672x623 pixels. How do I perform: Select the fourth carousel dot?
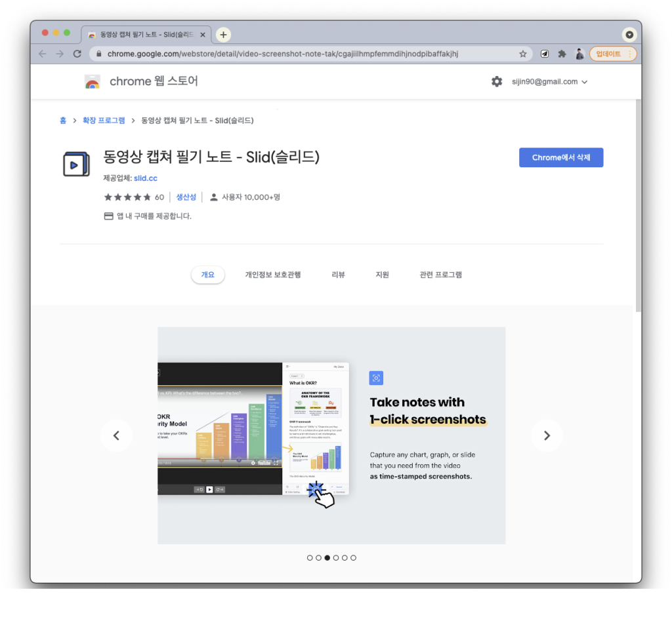pyautogui.click(x=336, y=558)
